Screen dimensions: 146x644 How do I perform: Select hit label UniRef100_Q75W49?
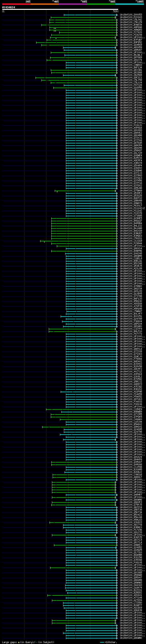click(x=131, y=191)
